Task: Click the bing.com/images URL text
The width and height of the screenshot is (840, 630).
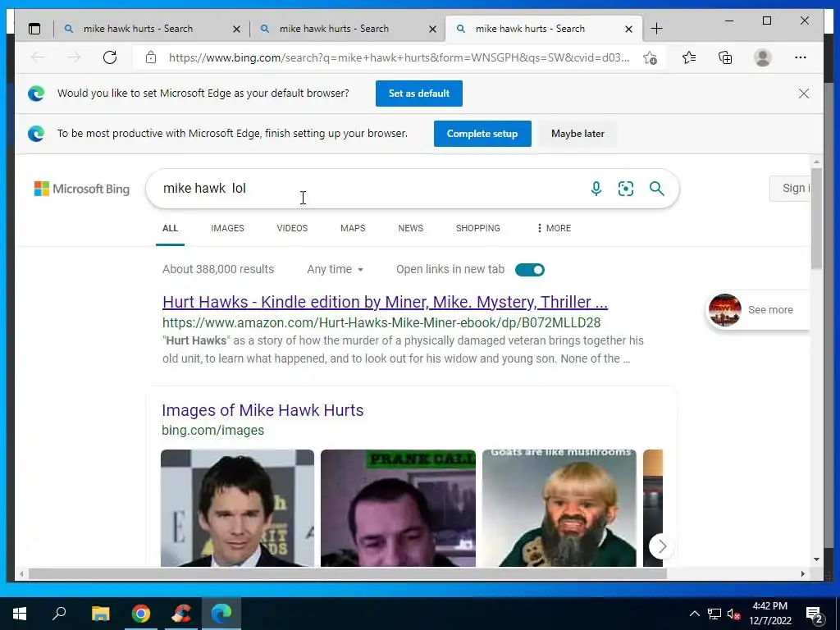Action: click(212, 431)
